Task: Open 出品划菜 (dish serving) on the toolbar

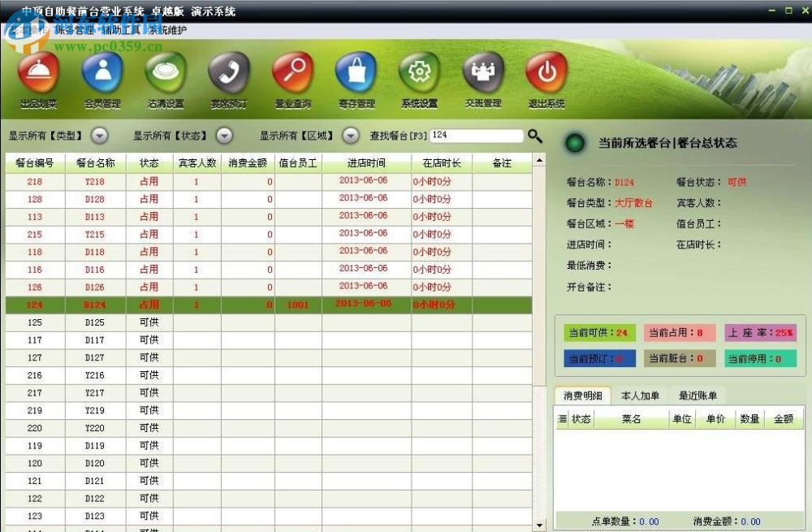Action: [x=37, y=79]
